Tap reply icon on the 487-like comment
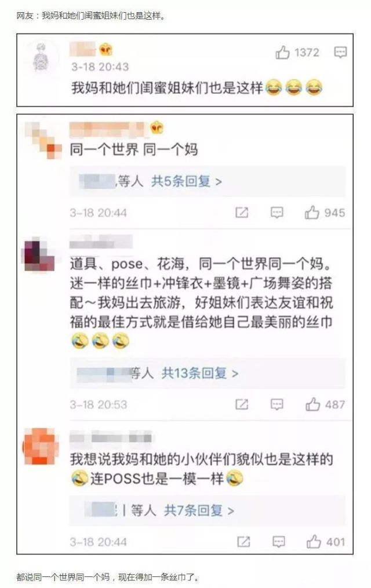 pos(277,404)
